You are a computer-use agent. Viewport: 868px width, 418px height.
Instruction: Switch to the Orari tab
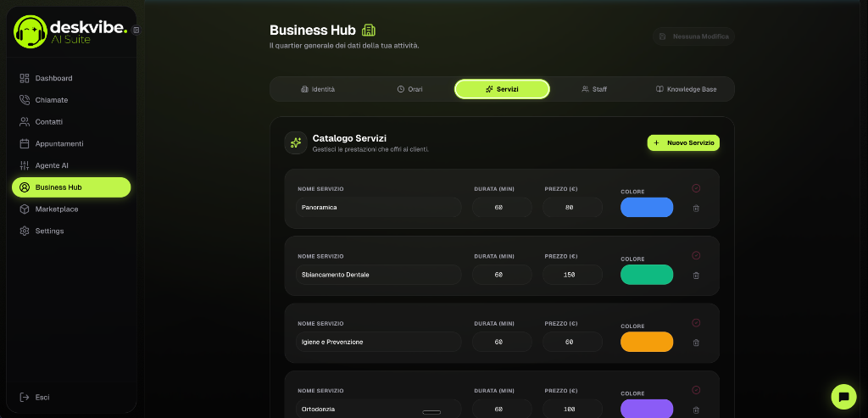[409, 89]
